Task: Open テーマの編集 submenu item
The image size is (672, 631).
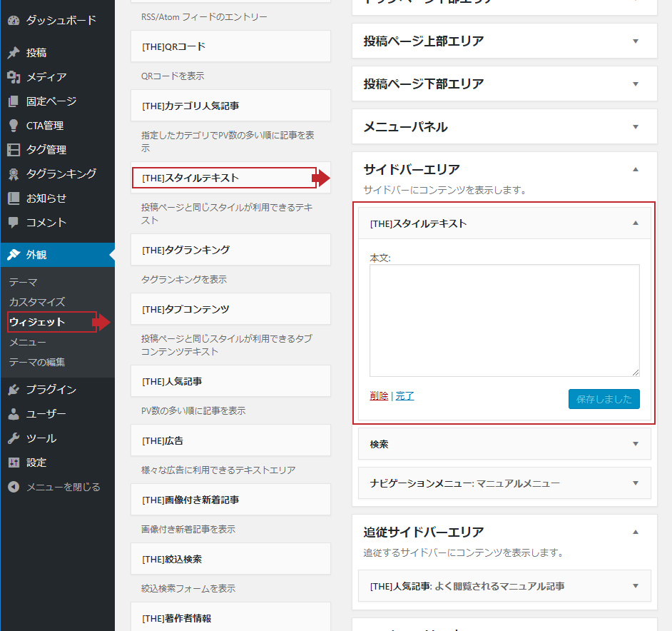Action: 37,362
